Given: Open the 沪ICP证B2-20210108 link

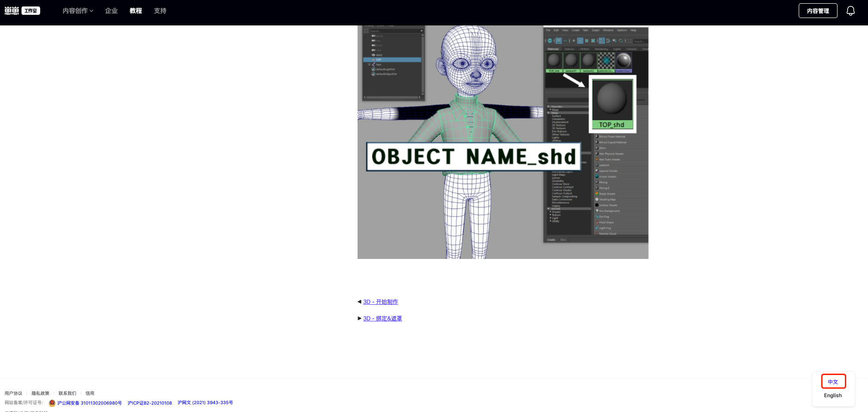Looking at the screenshot, I should click(x=150, y=403).
